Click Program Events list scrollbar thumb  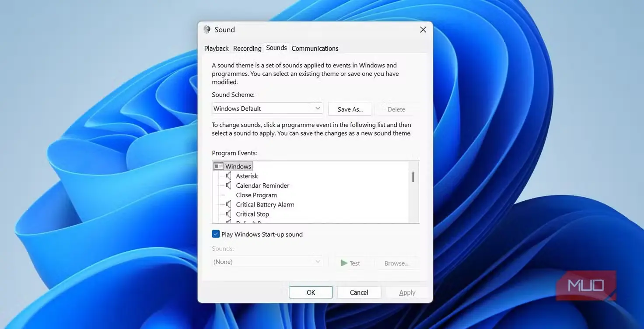click(x=413, y=177)
